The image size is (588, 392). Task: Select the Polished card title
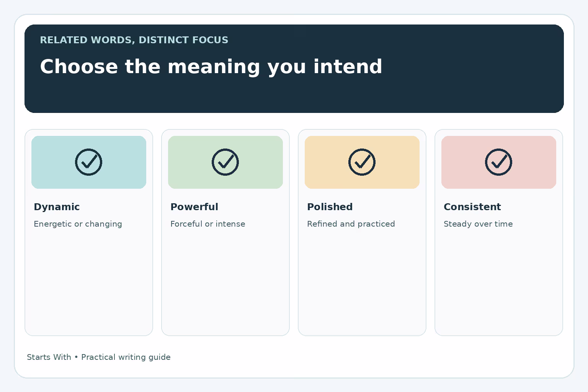330,207
